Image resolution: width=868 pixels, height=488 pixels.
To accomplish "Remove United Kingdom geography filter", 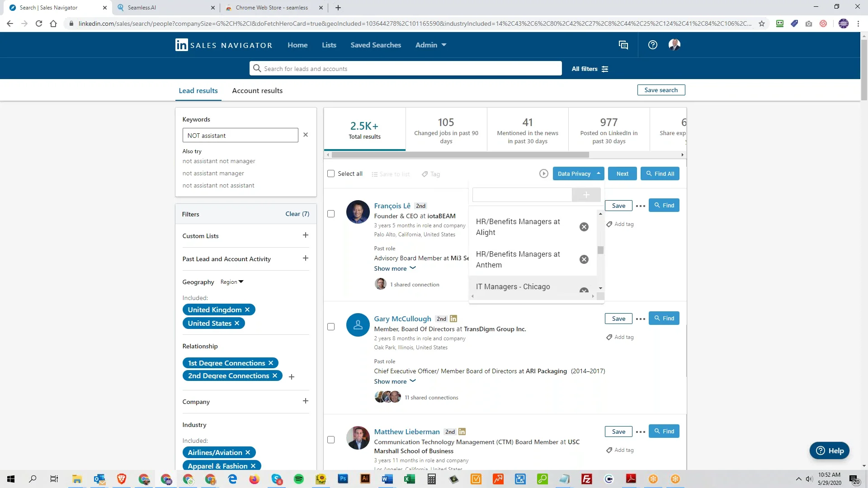I will click(x=247, y=310).
